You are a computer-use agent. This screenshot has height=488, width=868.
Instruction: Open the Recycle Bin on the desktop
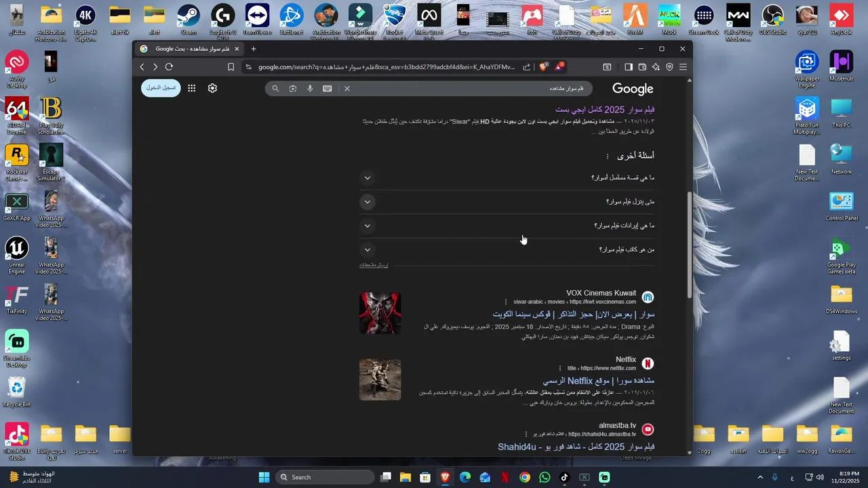coord(16,392)
